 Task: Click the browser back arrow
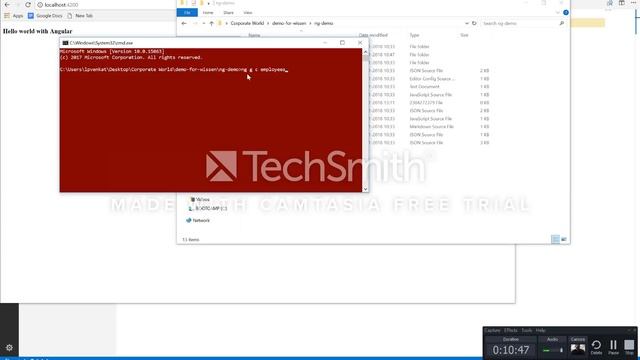tap(7, 4)
